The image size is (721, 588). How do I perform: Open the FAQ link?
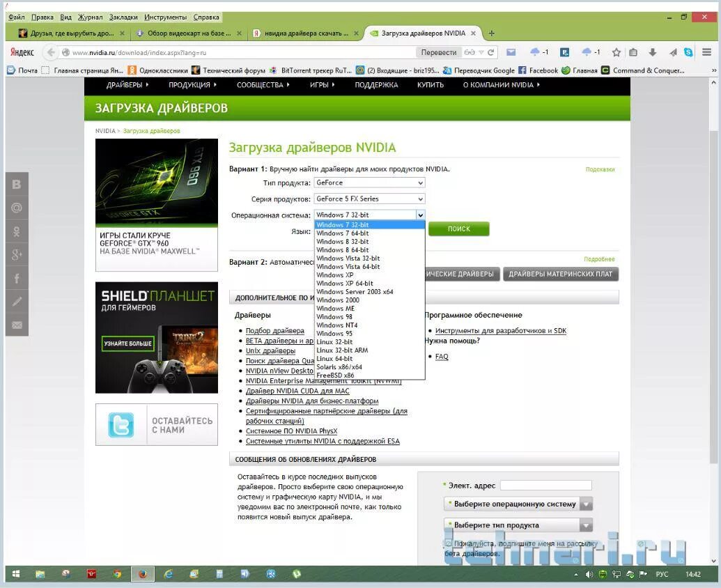point(442,356)
